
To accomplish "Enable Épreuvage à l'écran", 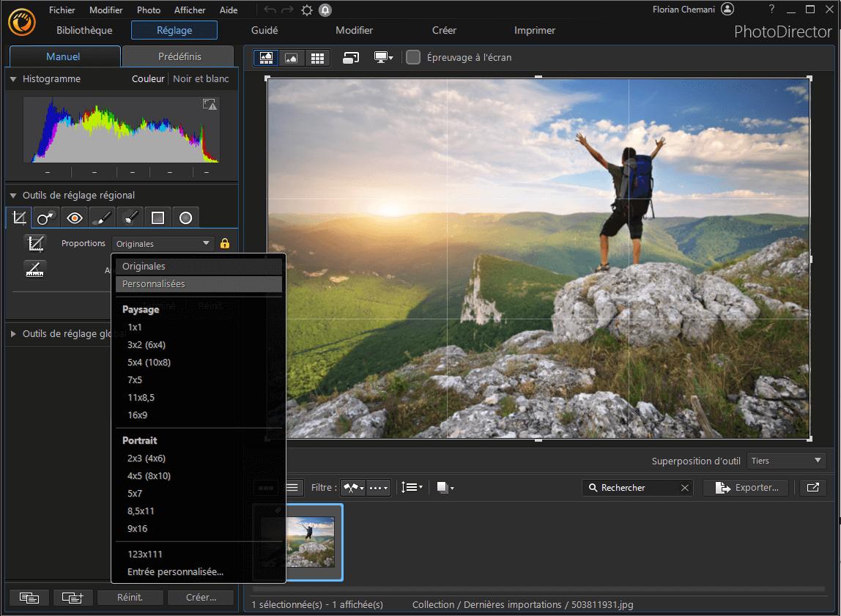I will [414, 57].
